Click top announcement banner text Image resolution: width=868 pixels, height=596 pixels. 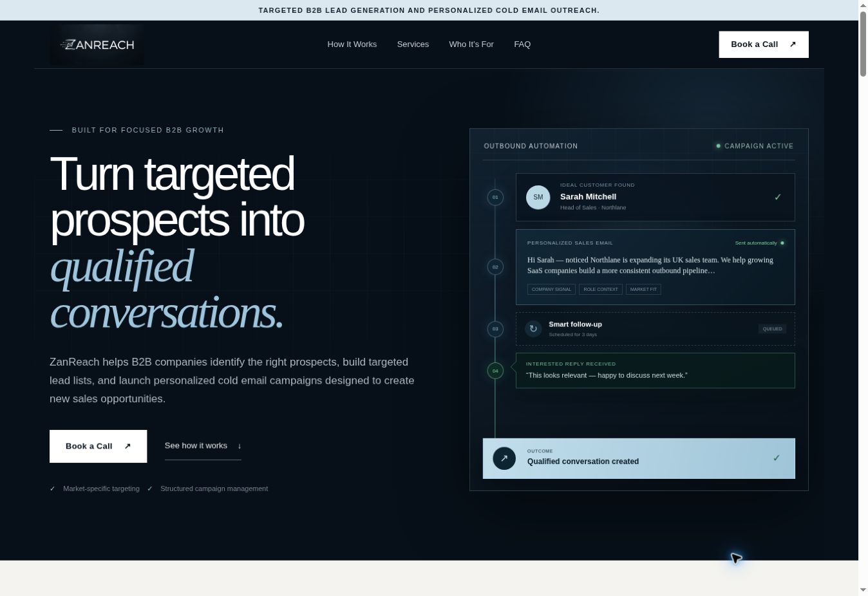coord(429,10)
